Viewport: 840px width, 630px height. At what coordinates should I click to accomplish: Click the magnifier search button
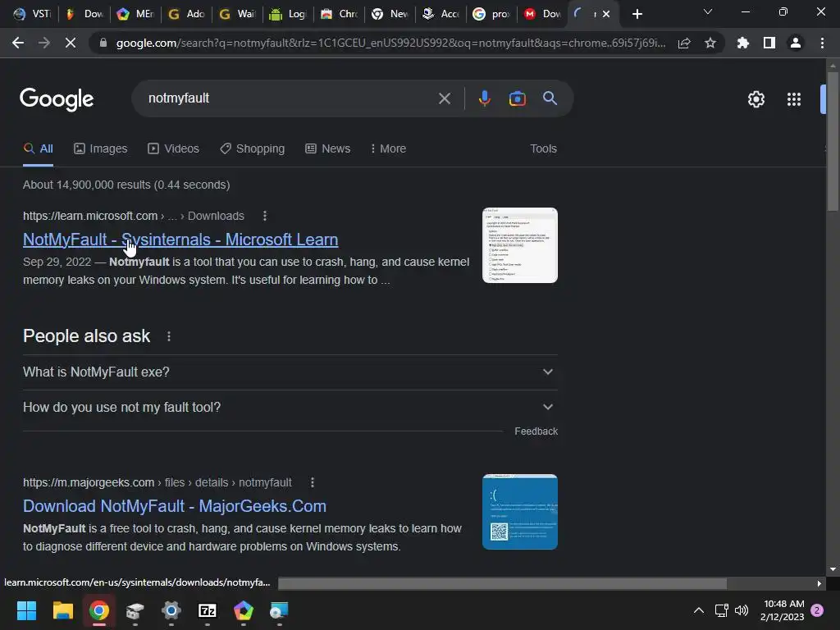550,98
